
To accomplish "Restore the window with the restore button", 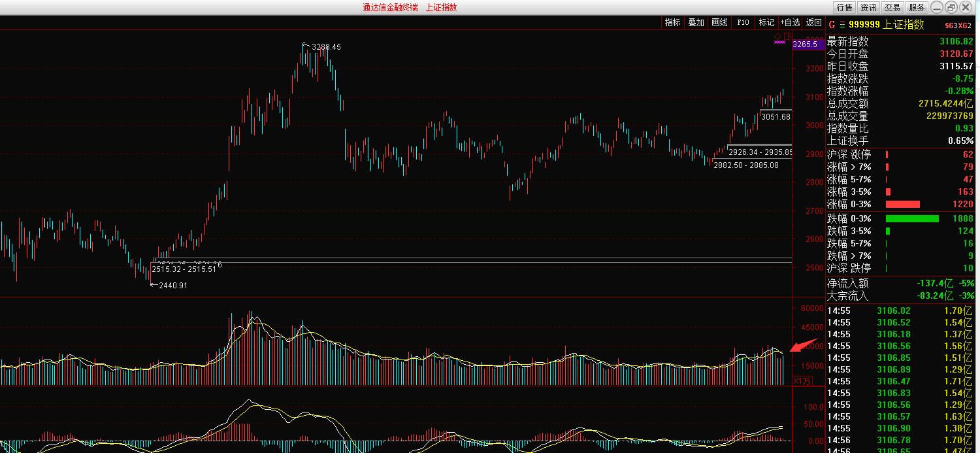I will [951, 7].
